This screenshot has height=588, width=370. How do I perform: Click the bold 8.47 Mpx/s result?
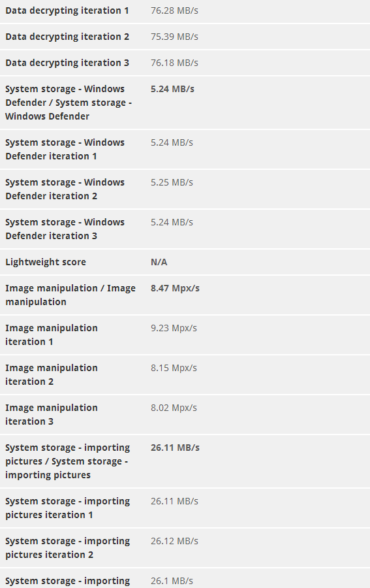(176, 288)
